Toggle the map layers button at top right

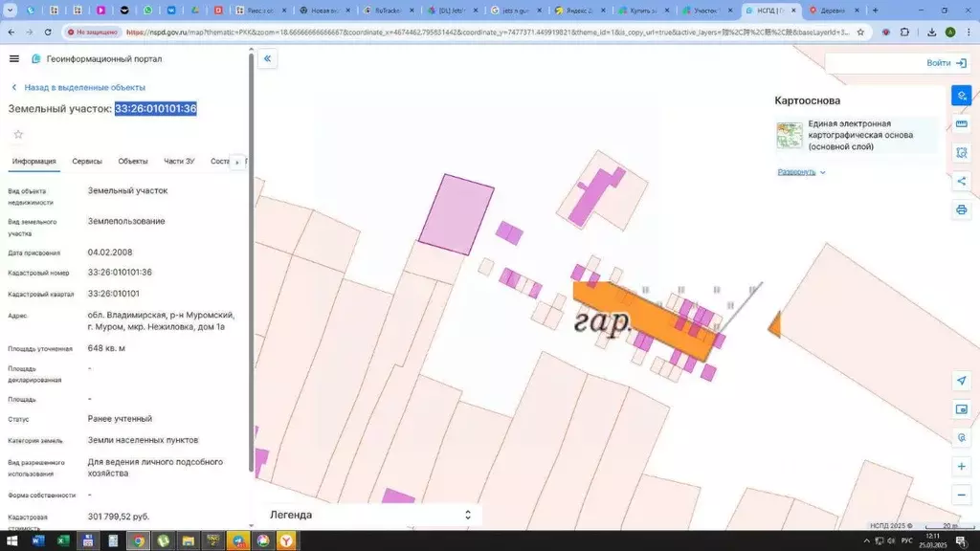(x=962, y=96)
